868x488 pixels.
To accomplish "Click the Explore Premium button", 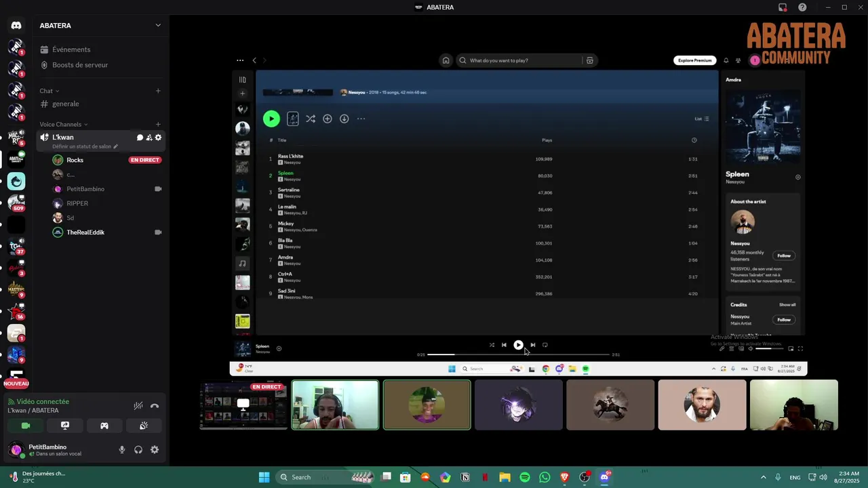I will 695,60.
